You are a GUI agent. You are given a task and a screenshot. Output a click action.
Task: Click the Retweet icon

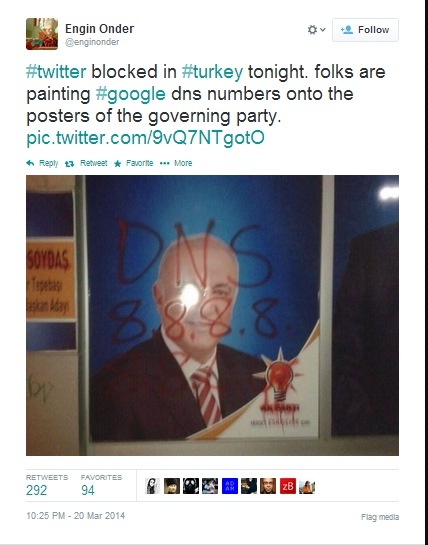[x=70, y=163]
